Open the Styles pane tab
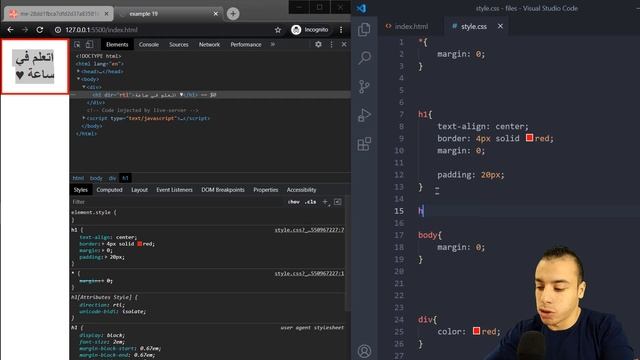640x360 pixels. [80, 190]
